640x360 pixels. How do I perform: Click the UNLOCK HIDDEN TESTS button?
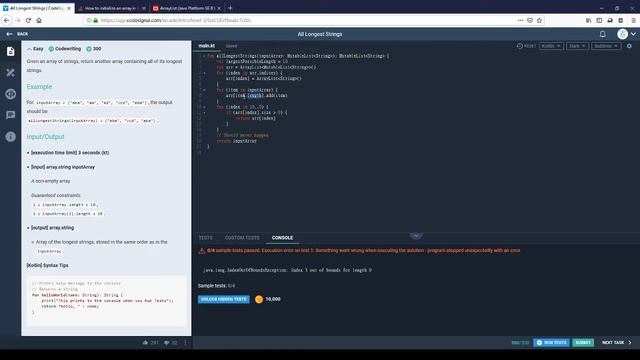[224, 299]
